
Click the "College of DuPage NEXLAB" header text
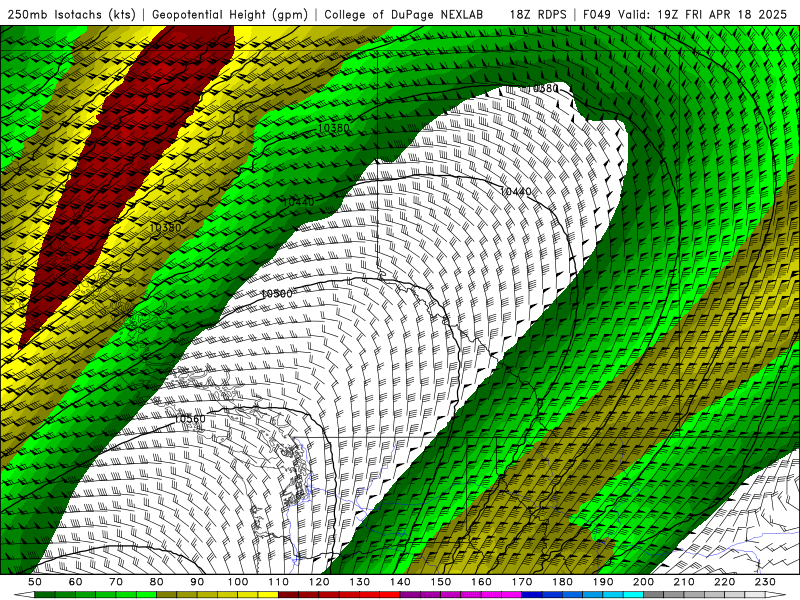(x=404, y=15)
